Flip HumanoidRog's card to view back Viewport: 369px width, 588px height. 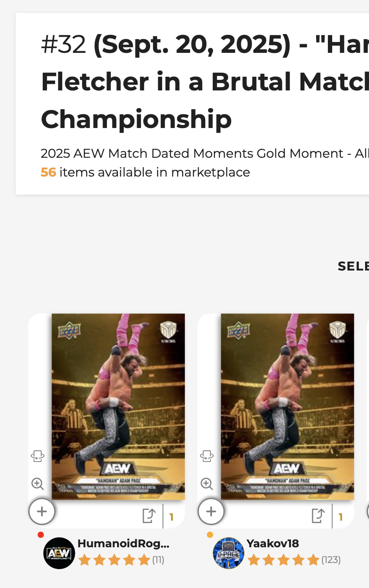[x=38, y=456]
